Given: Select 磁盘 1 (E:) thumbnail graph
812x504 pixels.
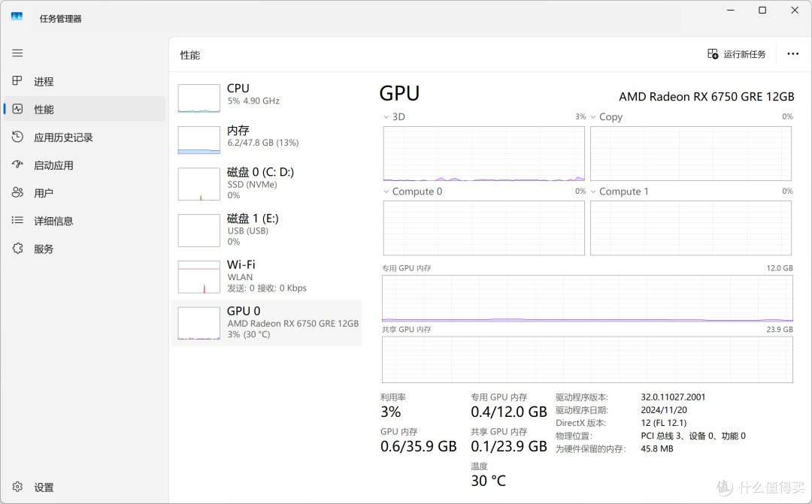Looking at the screenshot, I should coord(198,231).
